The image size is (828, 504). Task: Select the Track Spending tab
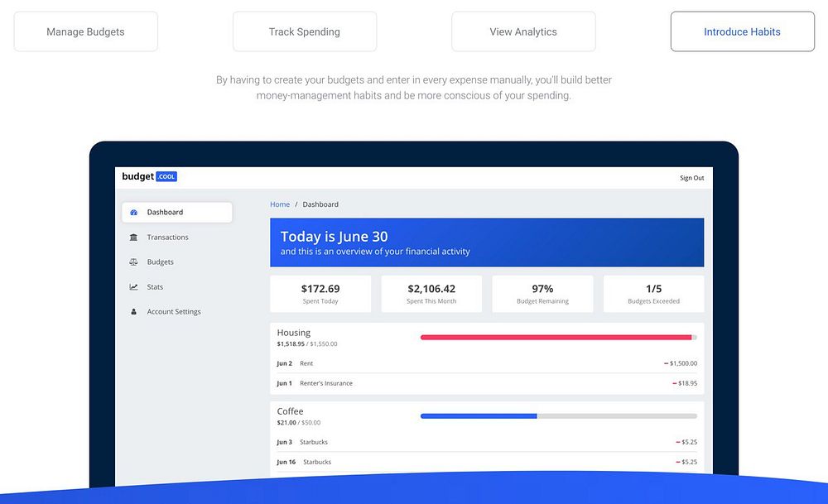pos(305,31)
